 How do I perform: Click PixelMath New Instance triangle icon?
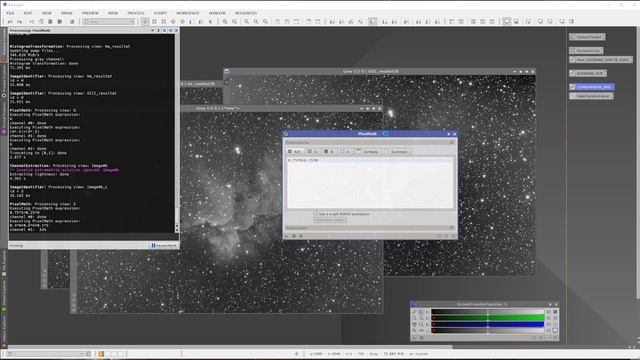click(287, 236)
